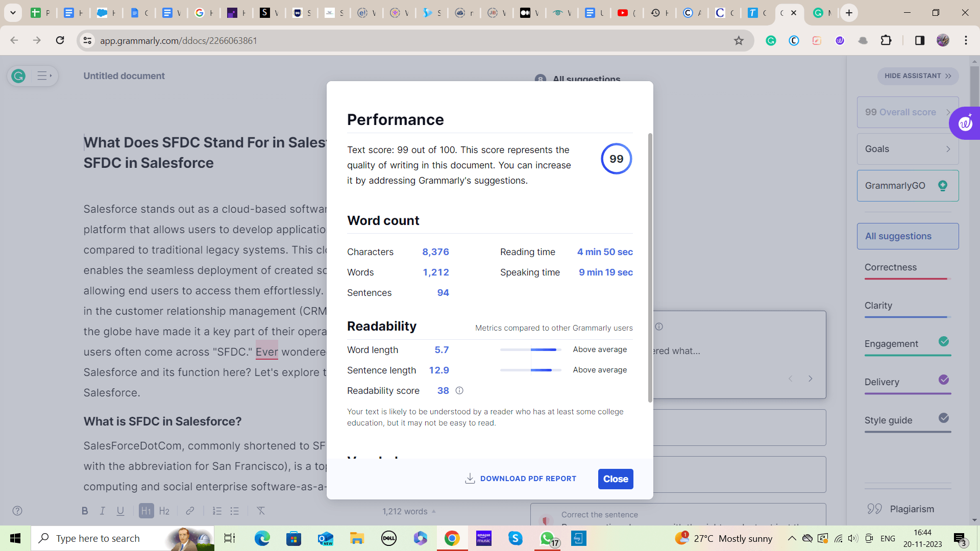Expand the Goals panel
Image resolution: width=980 pixels, height=551 pixels.
tap(908, 149)
